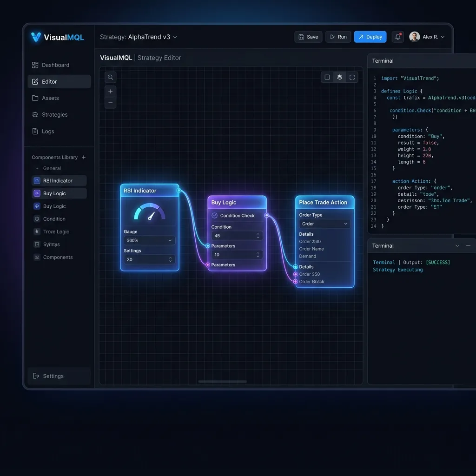The width and height of the screenshot is (476, 476).
Task: Open Logs in the sidebar
Action: (59, 131)
